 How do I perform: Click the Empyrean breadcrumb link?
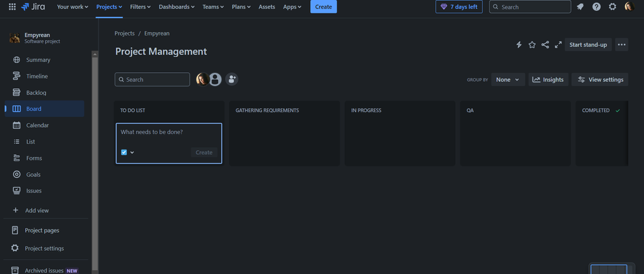point(157,34)
